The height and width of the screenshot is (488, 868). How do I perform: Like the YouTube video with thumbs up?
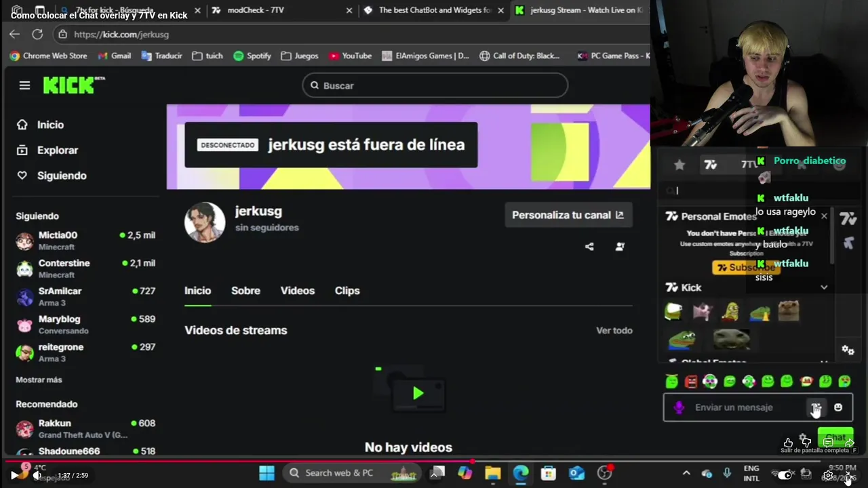(x=788, y=443)
